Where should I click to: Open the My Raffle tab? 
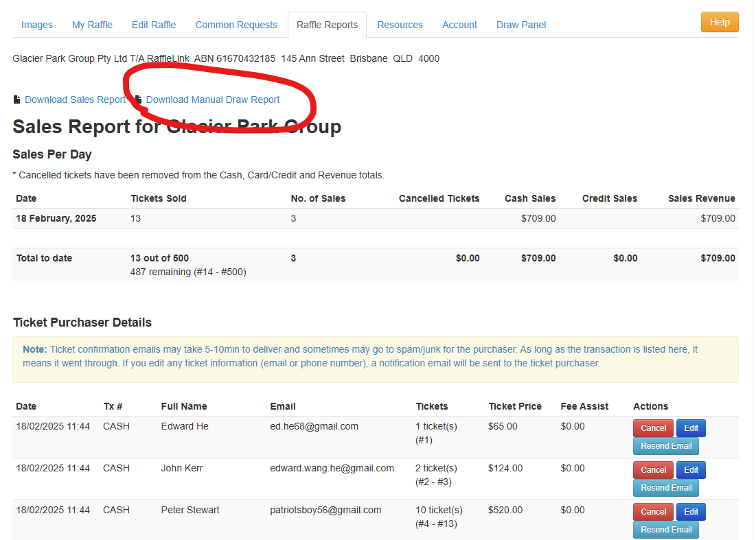[x=92, y=25]
